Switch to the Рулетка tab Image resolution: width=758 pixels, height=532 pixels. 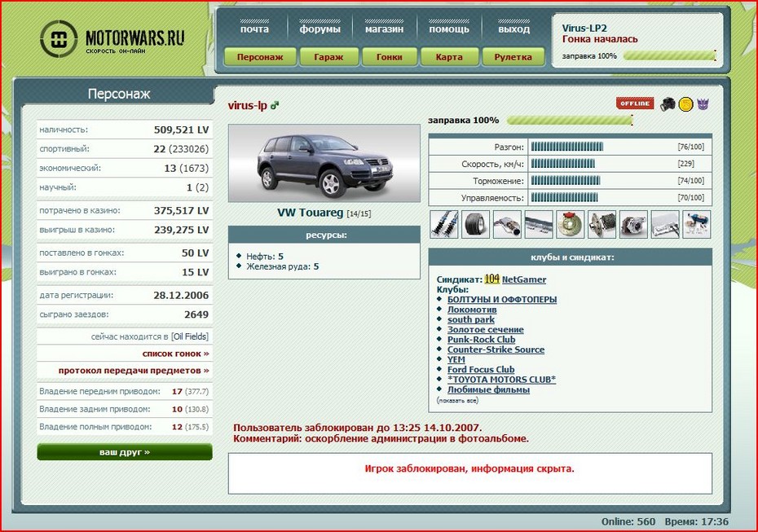pos(513,57)
